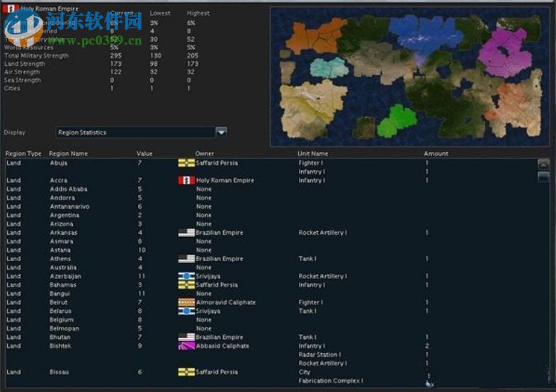The image size is (556, 392).
Task: Click Fabrication Complex I unit entry
Action: coord(331,381)
